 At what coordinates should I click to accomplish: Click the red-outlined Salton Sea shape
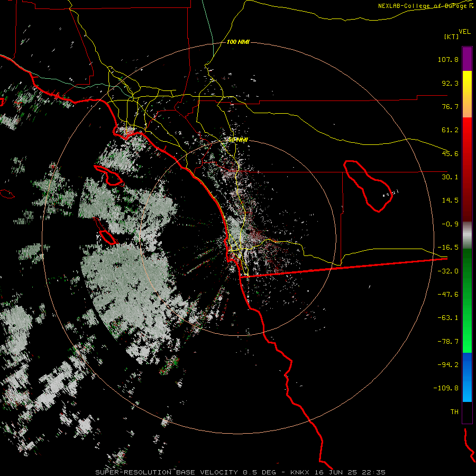(x=368, y=186)
